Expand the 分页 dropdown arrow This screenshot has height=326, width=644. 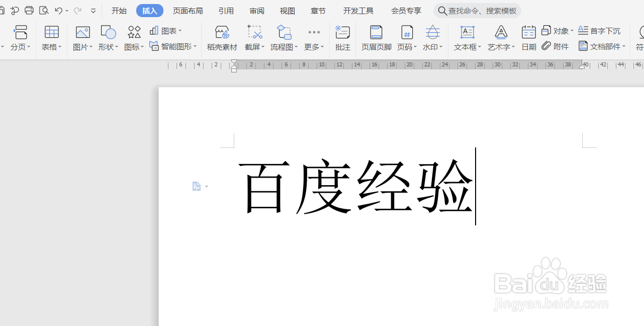tap(29, 47)
